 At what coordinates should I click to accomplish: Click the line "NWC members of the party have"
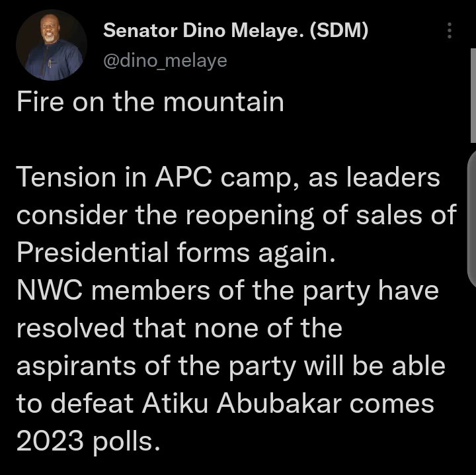point(227,290)
